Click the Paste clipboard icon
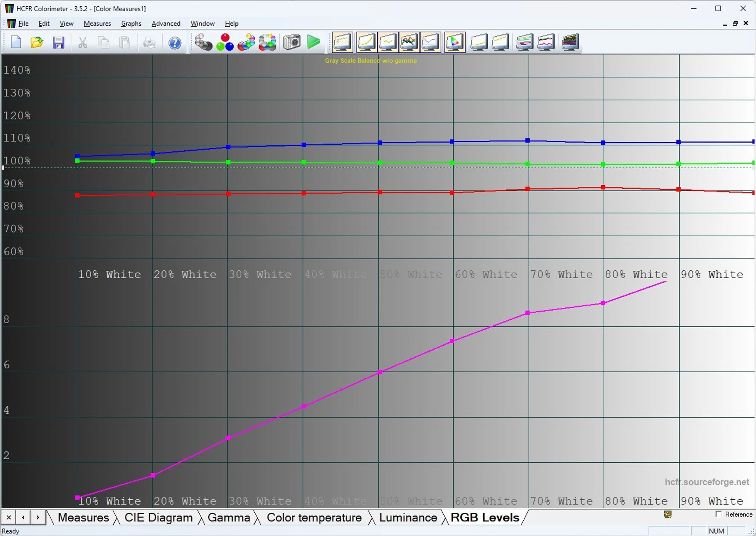This screenshot has height=536, width=756. click(x=125, y=42)
